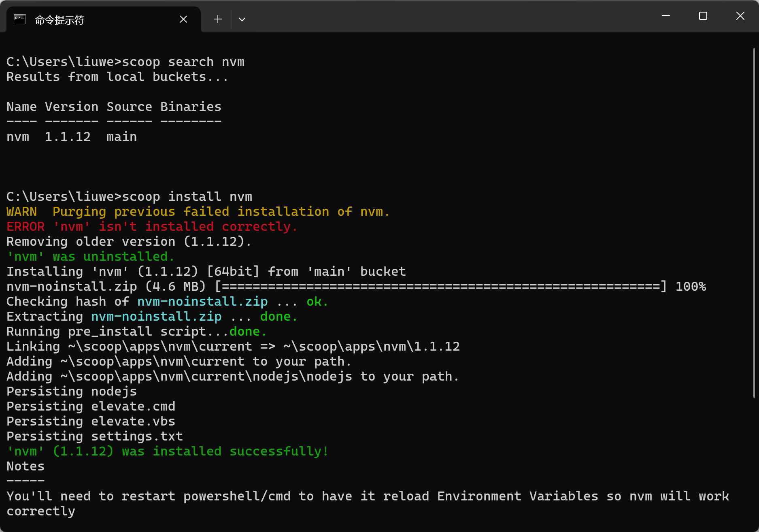The width and height of the screenshot is (759, 532).
Task: Click the "100%" download percentage
Action: pos(691,287)
